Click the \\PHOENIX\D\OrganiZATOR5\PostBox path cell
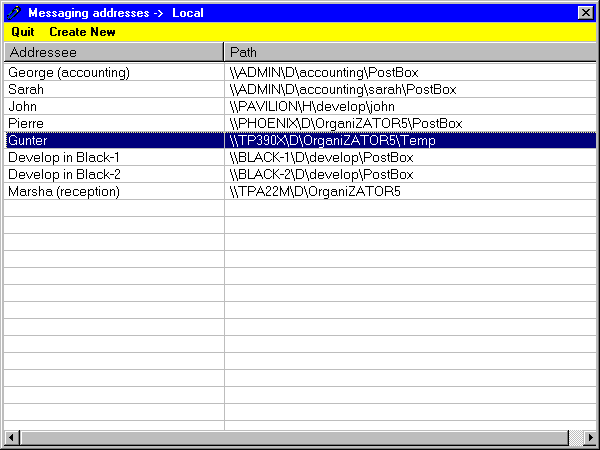The height and width of the screenshot is (450, 600). [346, 123]
